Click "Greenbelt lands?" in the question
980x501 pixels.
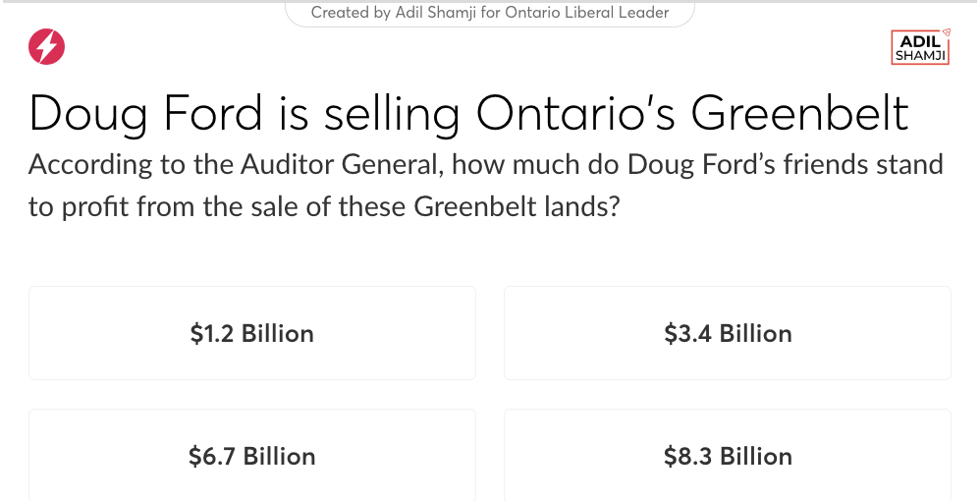(517, 205)
